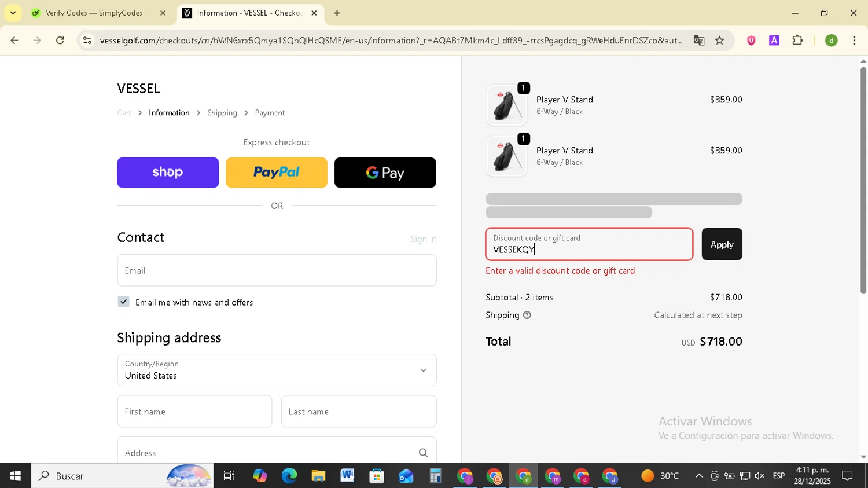Viewport: 868px width, 488px height.
Task: Pay with Google Pay express checkout
Action: tap(385, 173)
